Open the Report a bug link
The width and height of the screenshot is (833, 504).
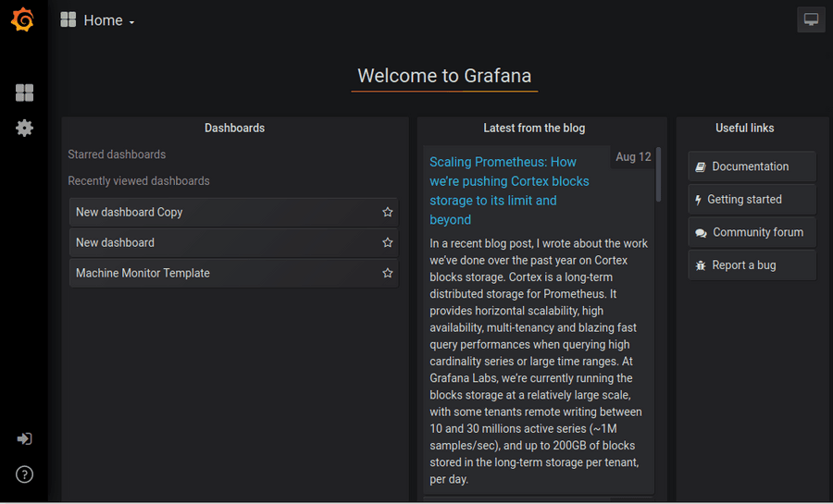point(752,265)
